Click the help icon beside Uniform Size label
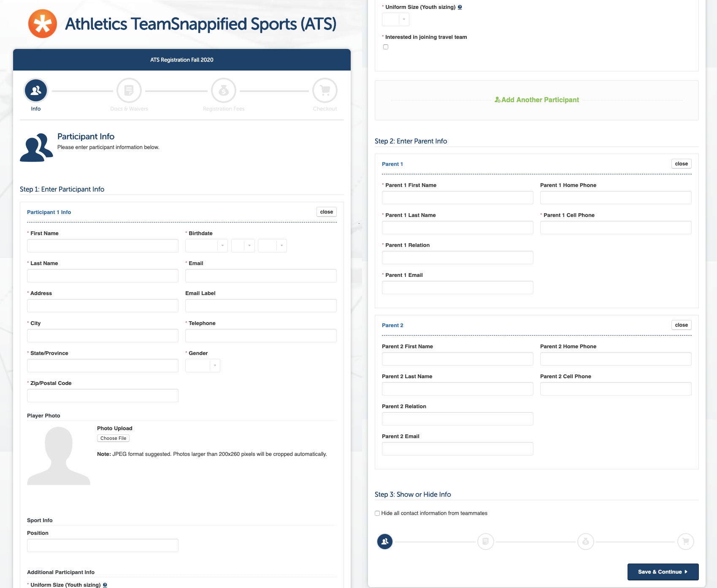717x588 pixels. pos(460,7)
